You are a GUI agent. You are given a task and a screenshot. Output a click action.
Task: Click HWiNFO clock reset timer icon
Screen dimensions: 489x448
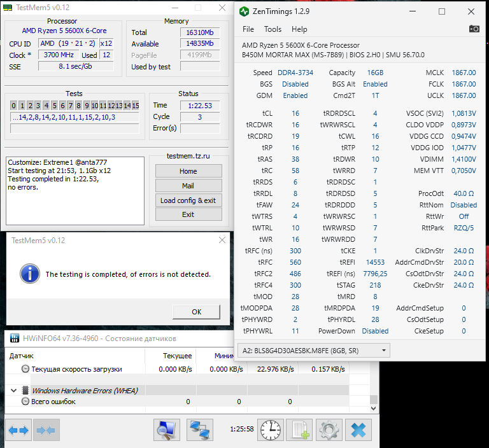point(271,430)
